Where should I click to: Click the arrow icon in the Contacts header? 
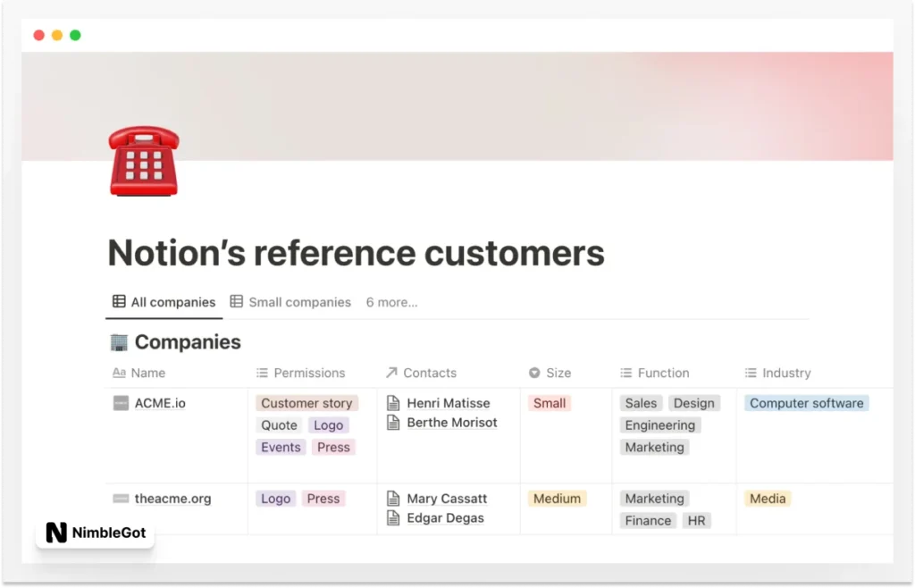point(393,373)
